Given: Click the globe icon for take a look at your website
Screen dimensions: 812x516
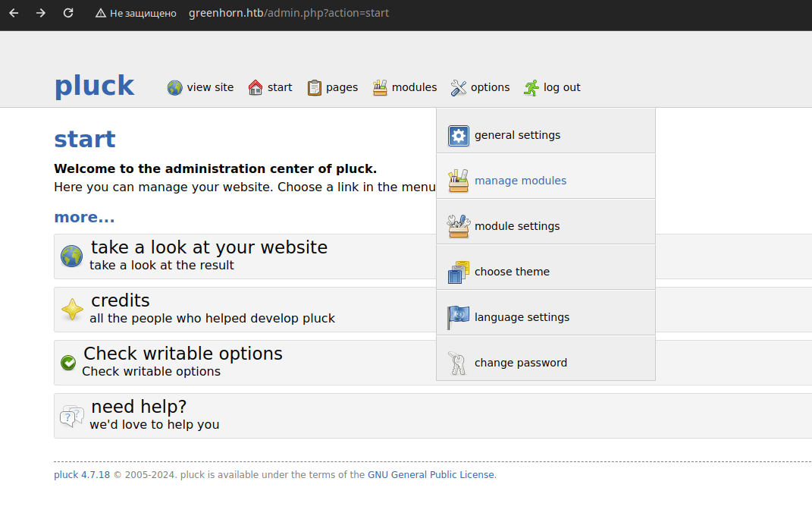Looking at the screenshot, I should click(x=71, y=256).
